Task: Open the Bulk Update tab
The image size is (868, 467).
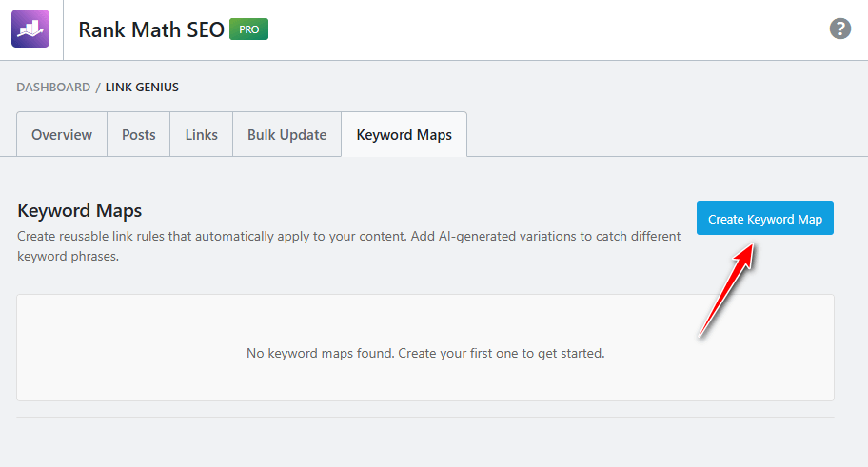Action: [x=286, y=134]
